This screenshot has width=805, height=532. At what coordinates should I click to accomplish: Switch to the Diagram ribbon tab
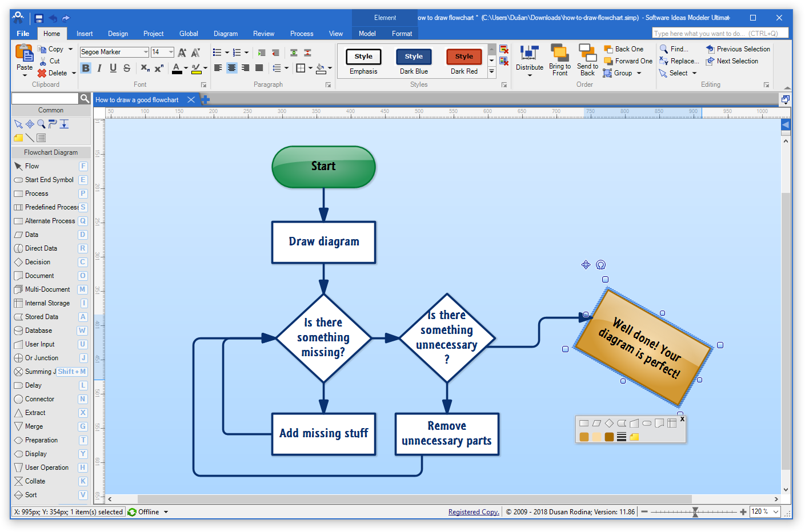click(x=225, y=33)
